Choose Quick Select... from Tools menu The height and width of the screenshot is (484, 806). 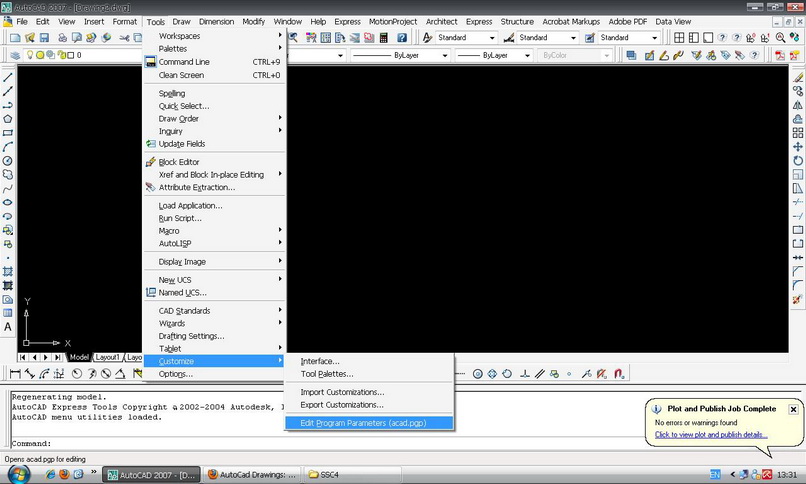tap(214, 106)
